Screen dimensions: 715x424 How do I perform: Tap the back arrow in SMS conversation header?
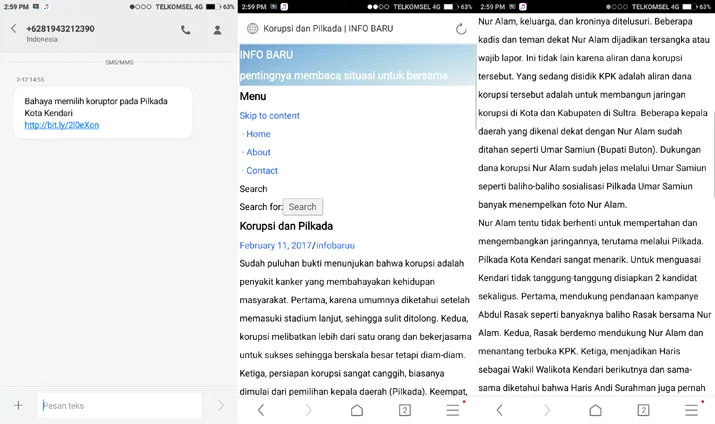point(13,29)
